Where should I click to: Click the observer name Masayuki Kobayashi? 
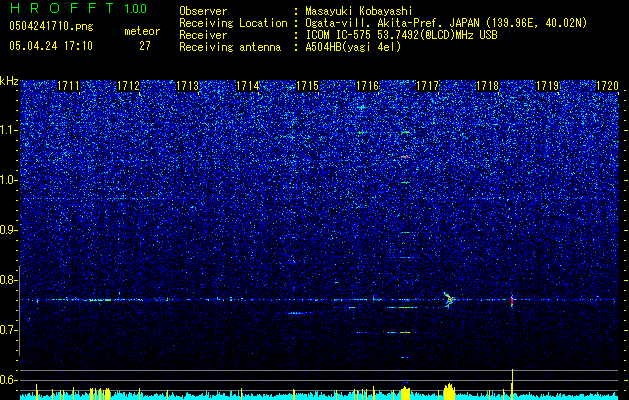click(x=359, y=12)
